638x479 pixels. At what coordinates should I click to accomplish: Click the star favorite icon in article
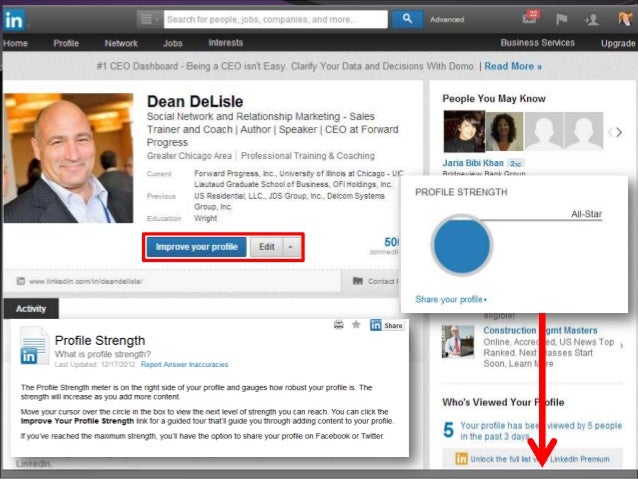[x=356, y=324]
